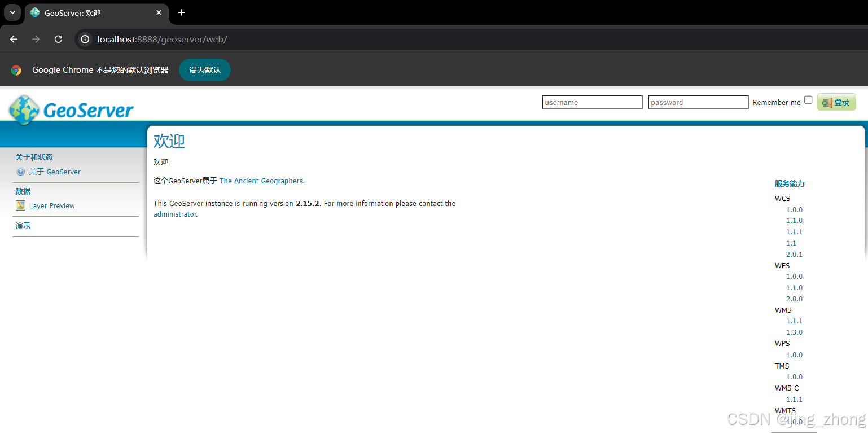Click the TMS service label
868x434 pixels.
point(782,366)
